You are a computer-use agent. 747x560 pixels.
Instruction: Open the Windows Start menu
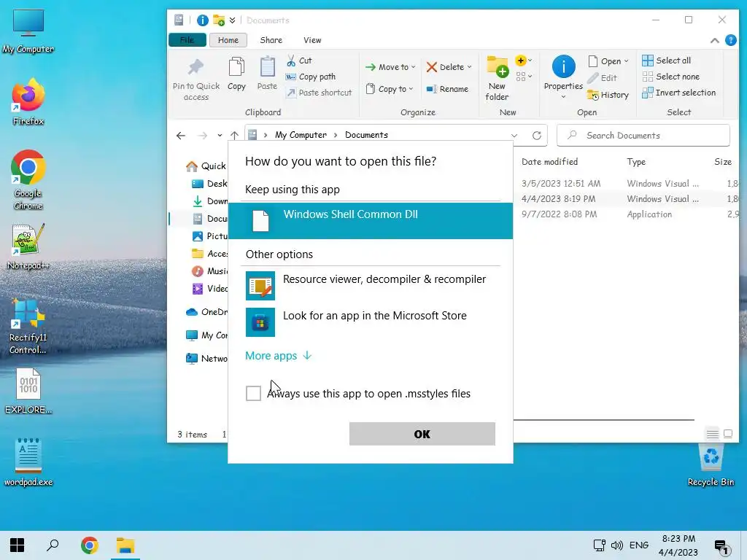click(x=18, y=545)
